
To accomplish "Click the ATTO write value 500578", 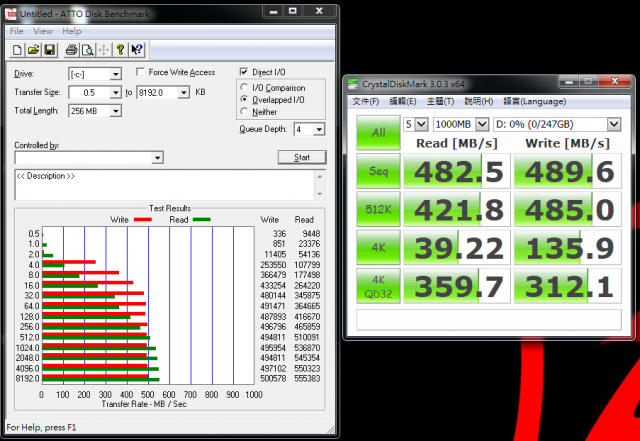I will 273,379.
